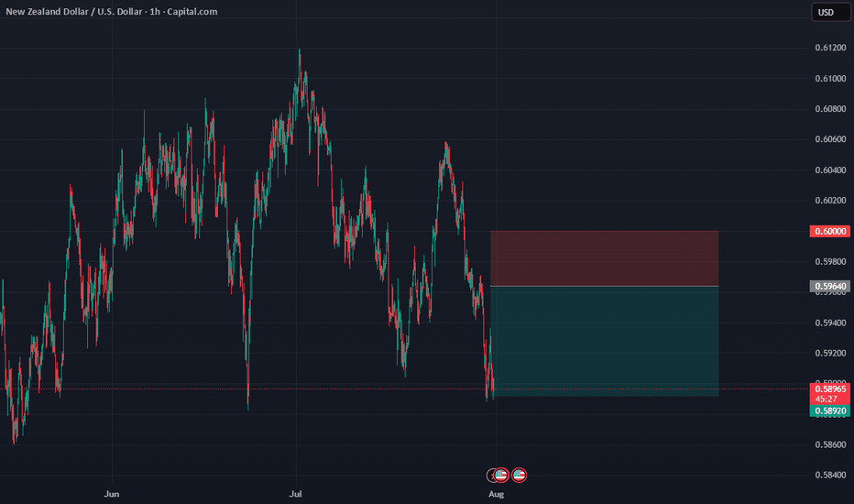Click the chart title New Zealand Dollar / U.S. Dollar

click(x=74, y=11)
